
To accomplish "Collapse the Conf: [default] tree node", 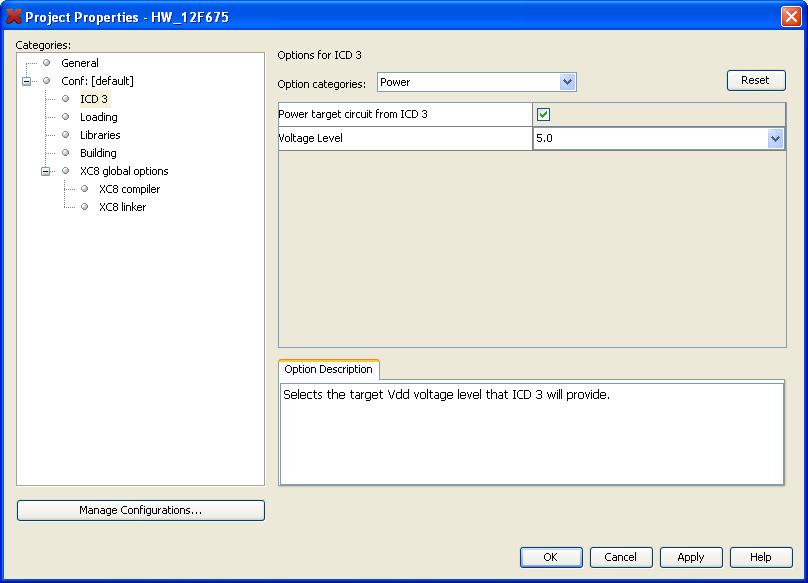I will pos(27,81).
